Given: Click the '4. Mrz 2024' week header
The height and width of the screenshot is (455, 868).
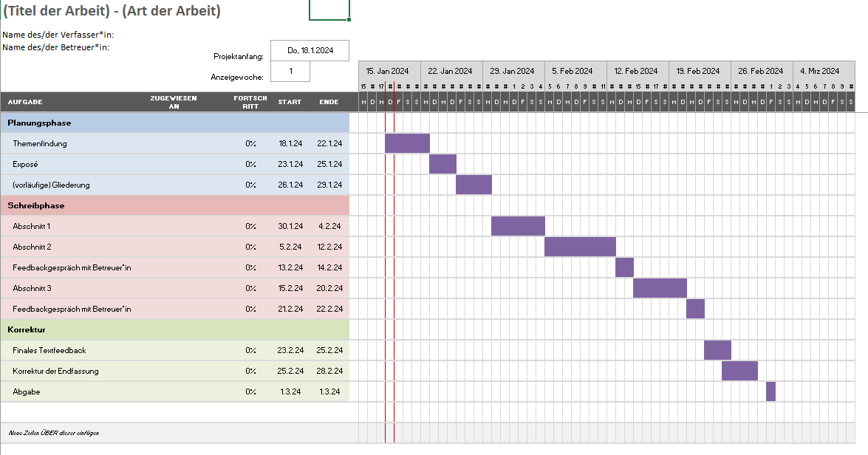Looking at the screenshot, I should tap(820, 71).
